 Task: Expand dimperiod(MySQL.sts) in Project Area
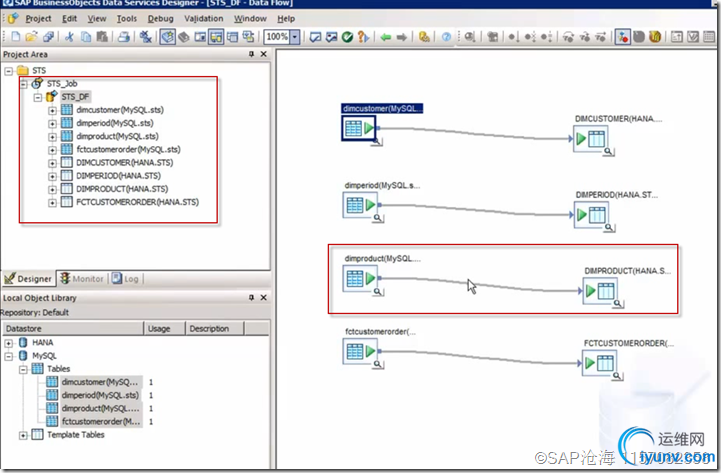click(52, 124)
